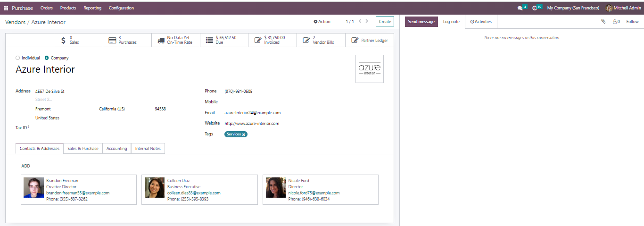Viewport: 644px width, 226px height.
Task: Click the paperclip attachments icon
Action: pos(603,22)
